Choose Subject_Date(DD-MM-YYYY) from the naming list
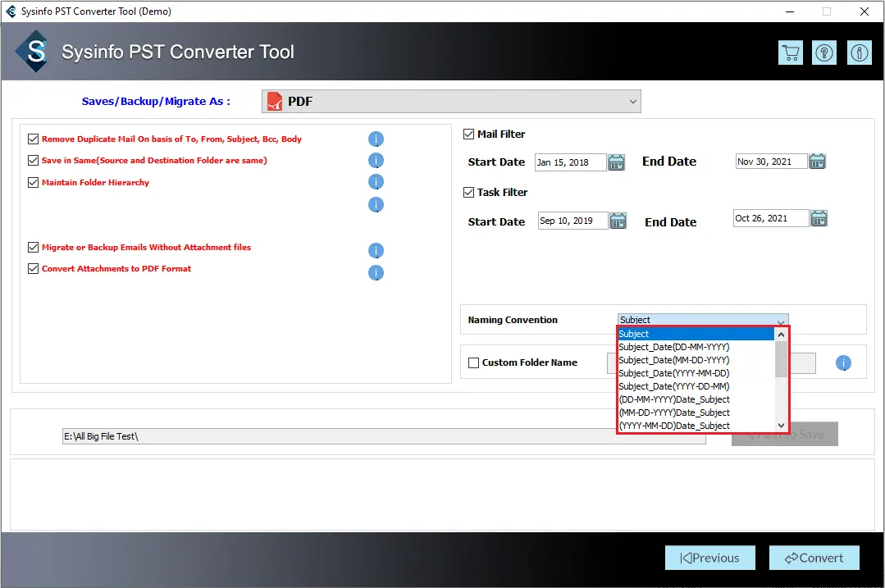The image size is (885, 588). click(673, 347)
